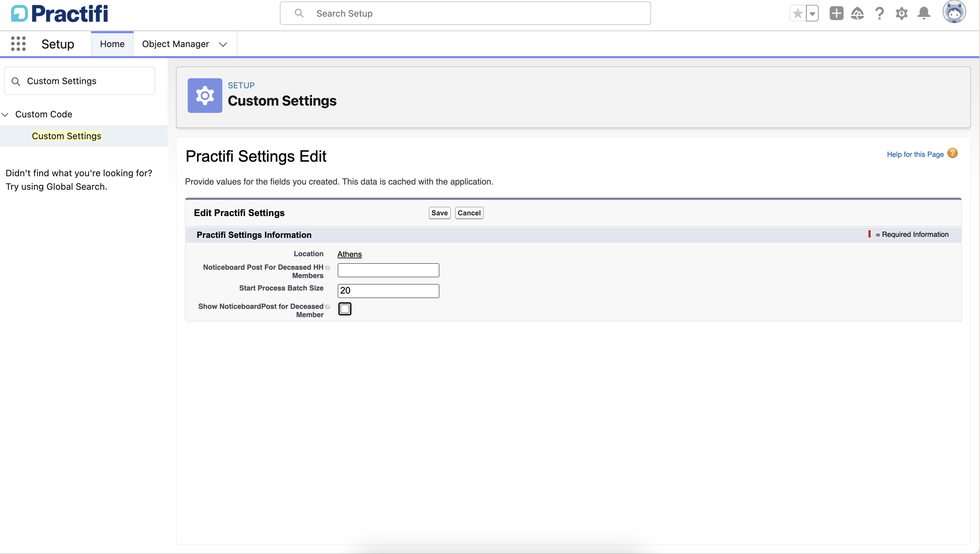Select Custom Settings in the sidebar
Screen dimensions: 980x554
click(x=66, y=136)
